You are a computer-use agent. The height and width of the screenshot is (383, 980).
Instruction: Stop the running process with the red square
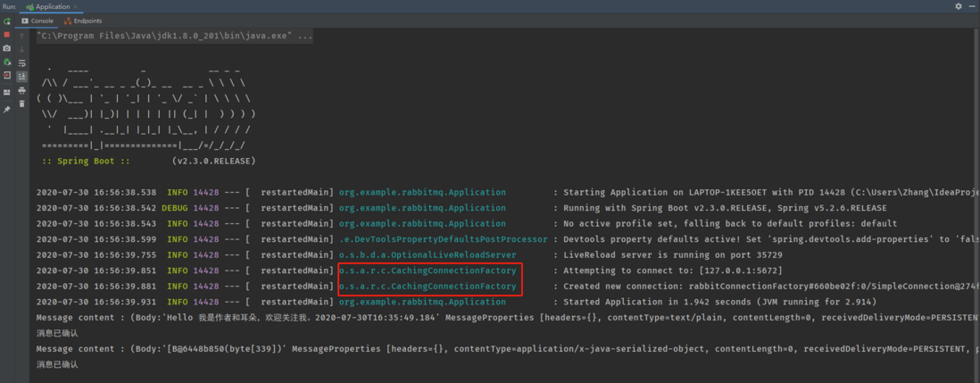point(7,34)
